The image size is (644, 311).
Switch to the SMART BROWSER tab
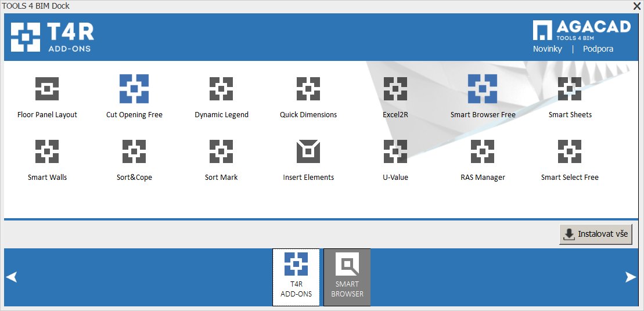pos(347,277)
